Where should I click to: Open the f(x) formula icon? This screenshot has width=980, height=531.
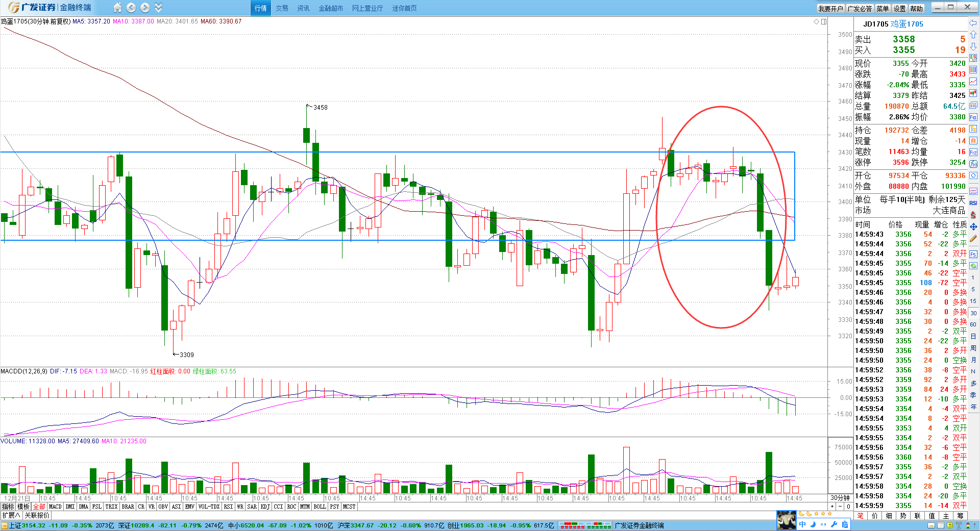(973, 164)
